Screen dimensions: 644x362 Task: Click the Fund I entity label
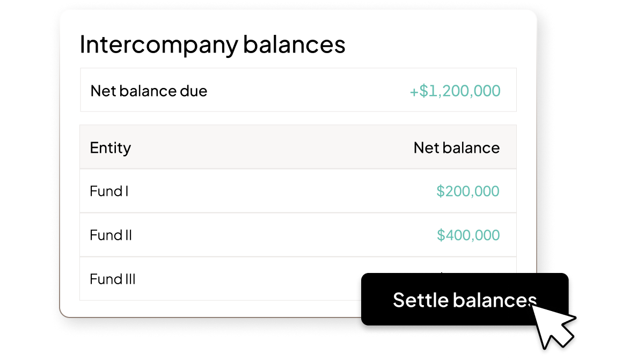click(109, 191)
